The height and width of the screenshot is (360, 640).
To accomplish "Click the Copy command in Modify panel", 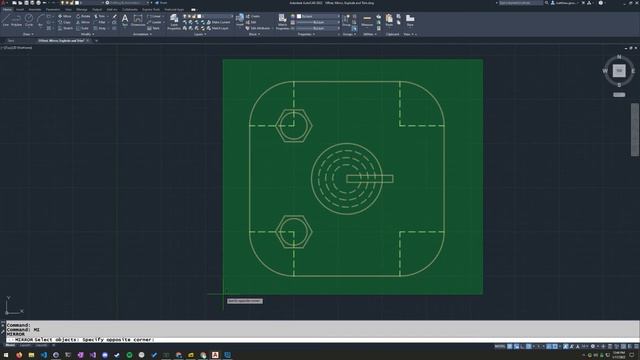I will 64,22.
